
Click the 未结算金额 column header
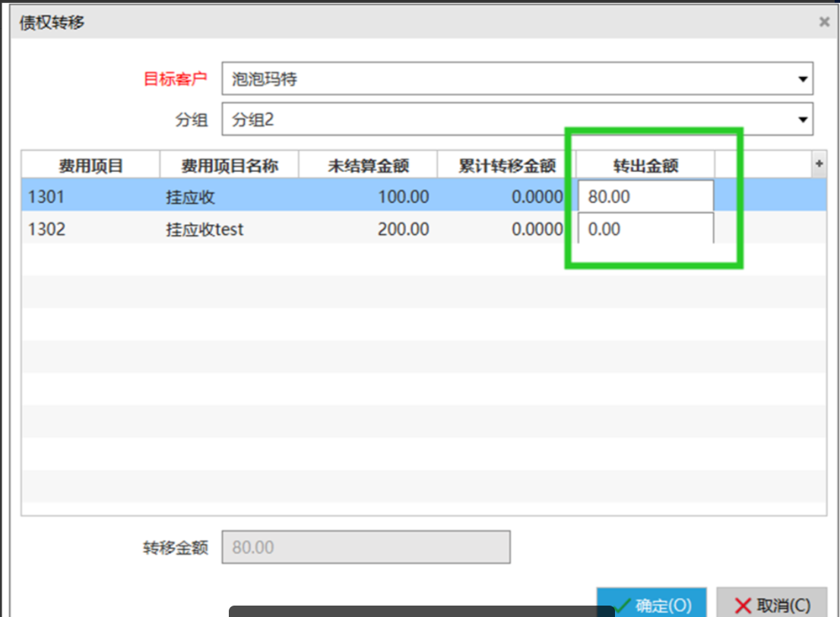point(368,165)
